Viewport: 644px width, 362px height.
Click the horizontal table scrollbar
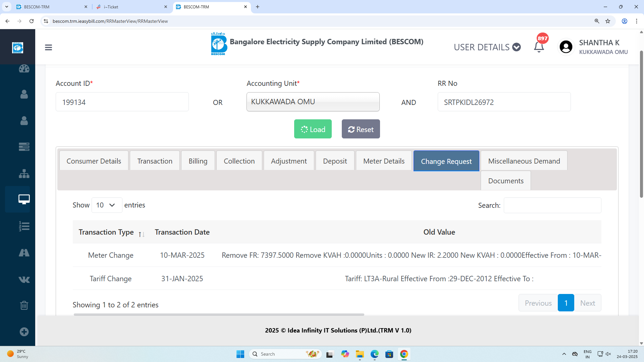(x=219, y=314)
